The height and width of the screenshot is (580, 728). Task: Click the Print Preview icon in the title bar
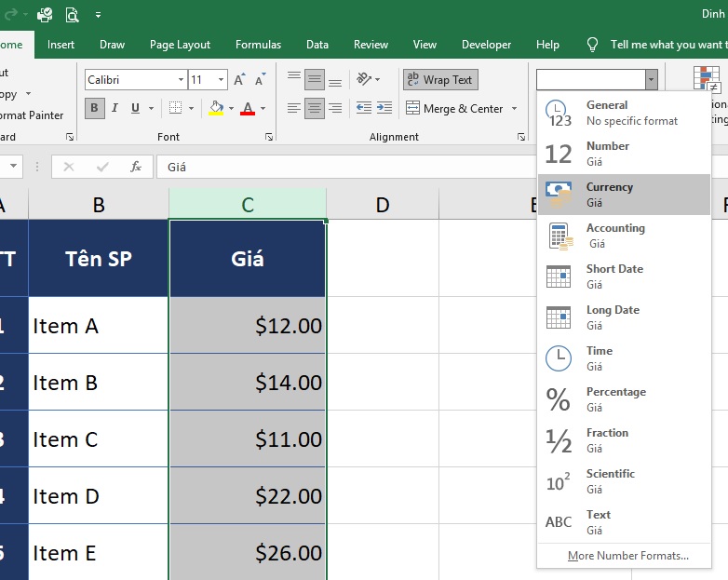coord(72,15)
